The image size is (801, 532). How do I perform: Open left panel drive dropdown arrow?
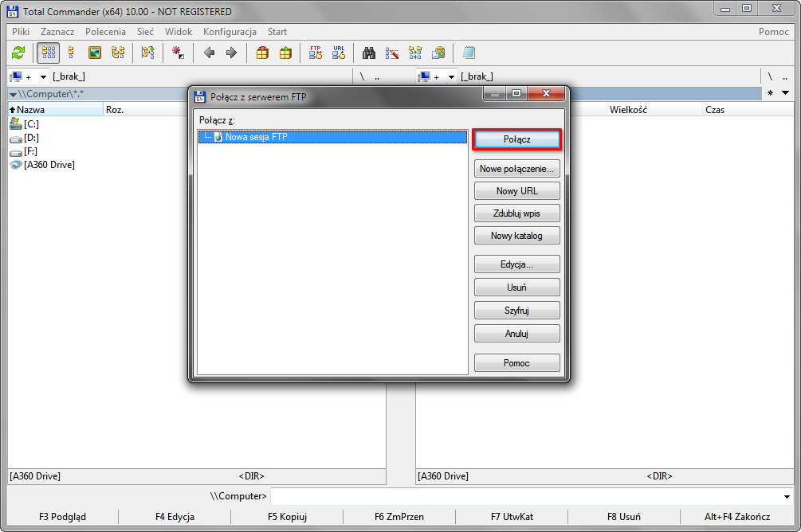click(43, 77)
